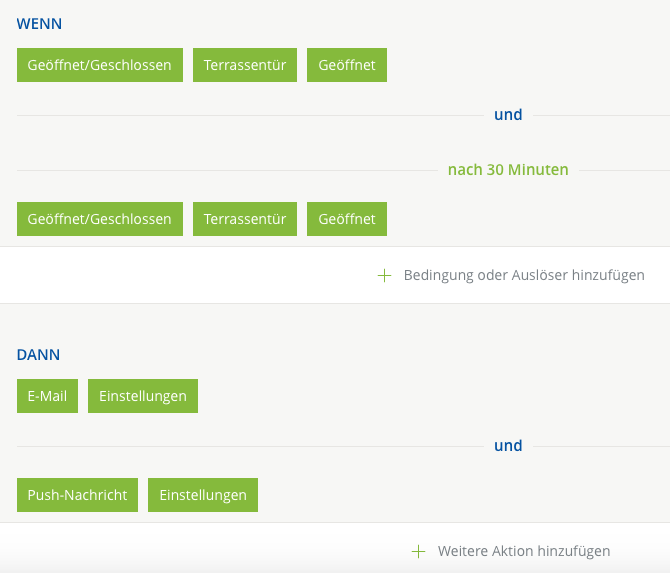Screen dimensions: 670x573
Task: Change Geöffnet state tag in the first condition
Action: pyautogui.click(x=347, y=65)
